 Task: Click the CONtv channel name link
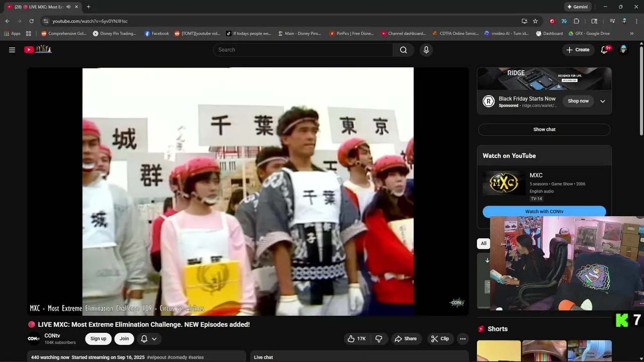(x=52, y=336)
